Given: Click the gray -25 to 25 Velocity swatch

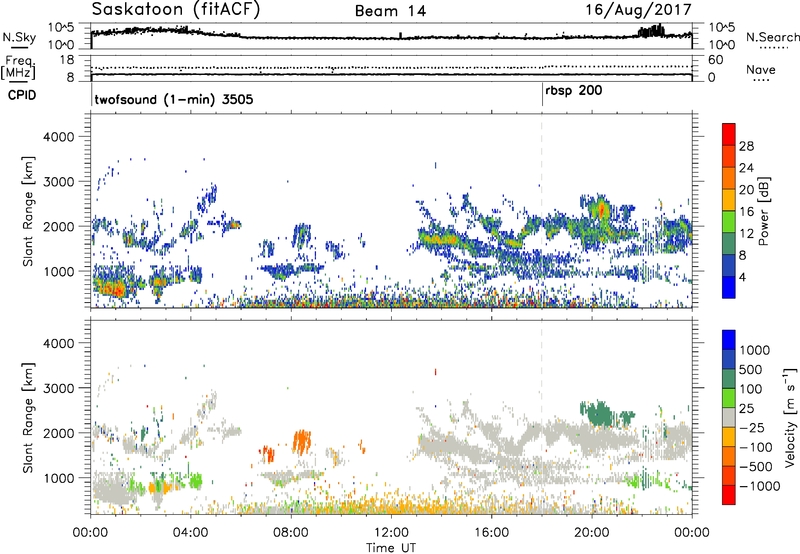Looking at the screenshot, I should click(x=729, y=418).
